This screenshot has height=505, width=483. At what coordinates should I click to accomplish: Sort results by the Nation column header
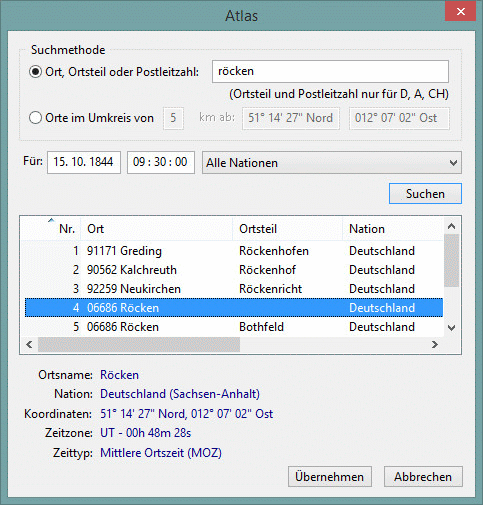click(393, 229)
